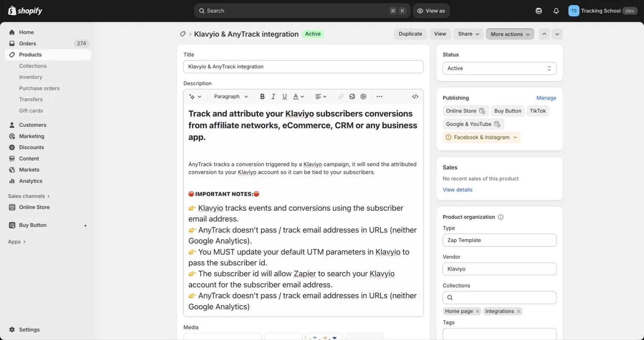Screen dimensions: 644x340
Task: Open Buy Button sales channel
Action: [48, 225]
